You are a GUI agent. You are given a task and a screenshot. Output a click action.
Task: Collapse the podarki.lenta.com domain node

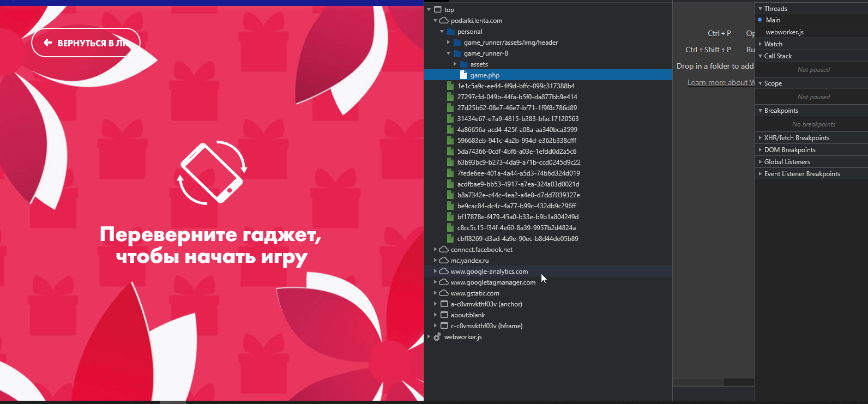436,21
